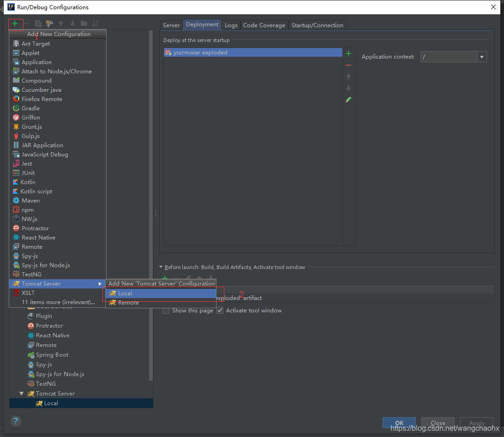504x437 pixels.
Task: Select JUnit in Add New Configuration list
Action: tap(58, 173)
